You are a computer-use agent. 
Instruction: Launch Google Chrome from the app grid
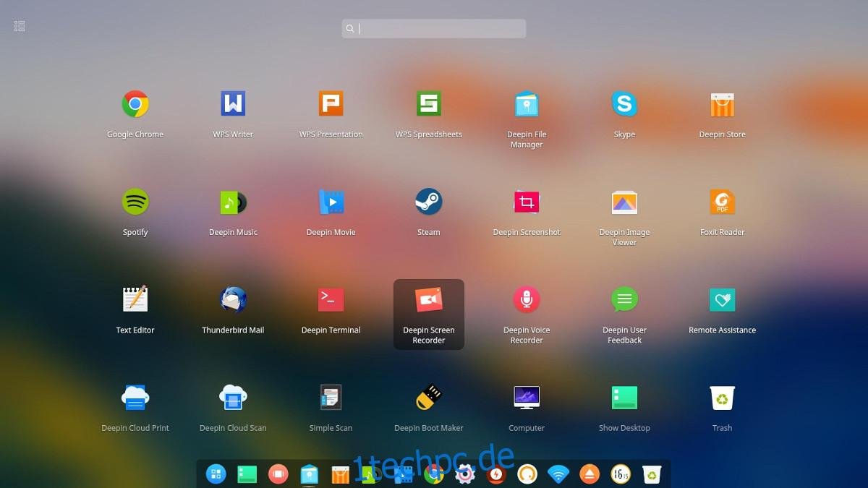pos(135,103)
